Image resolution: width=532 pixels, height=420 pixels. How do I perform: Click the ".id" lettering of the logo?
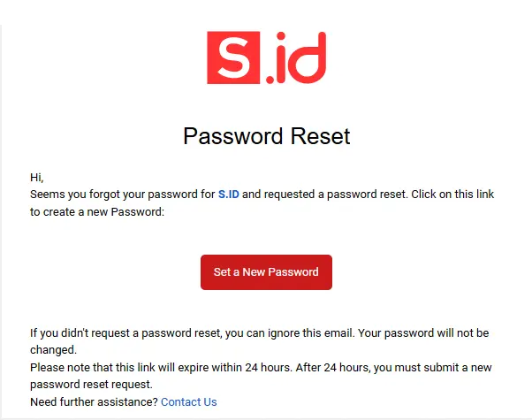pos(296,60)
